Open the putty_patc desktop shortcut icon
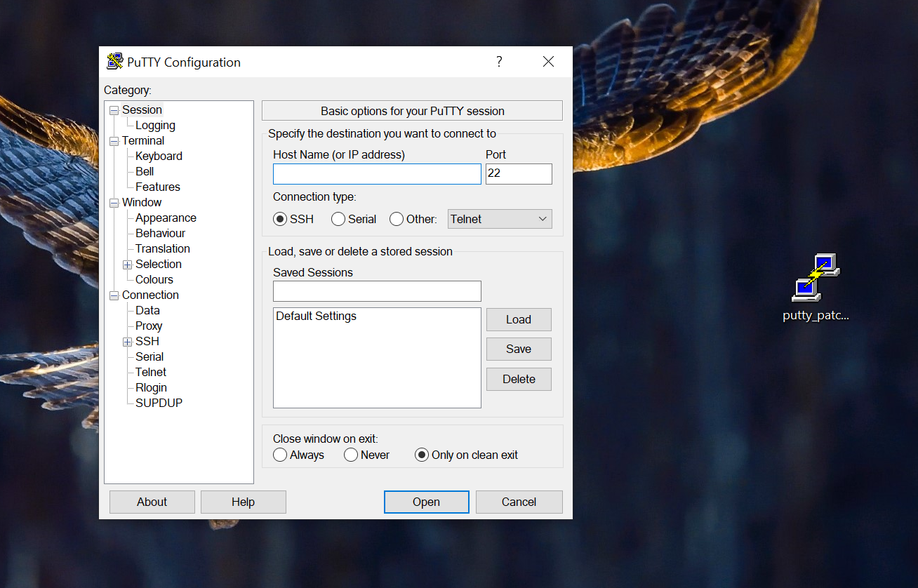Image resolution: width=918 pixels, height=588 pixels. click(x=816, y=278)
